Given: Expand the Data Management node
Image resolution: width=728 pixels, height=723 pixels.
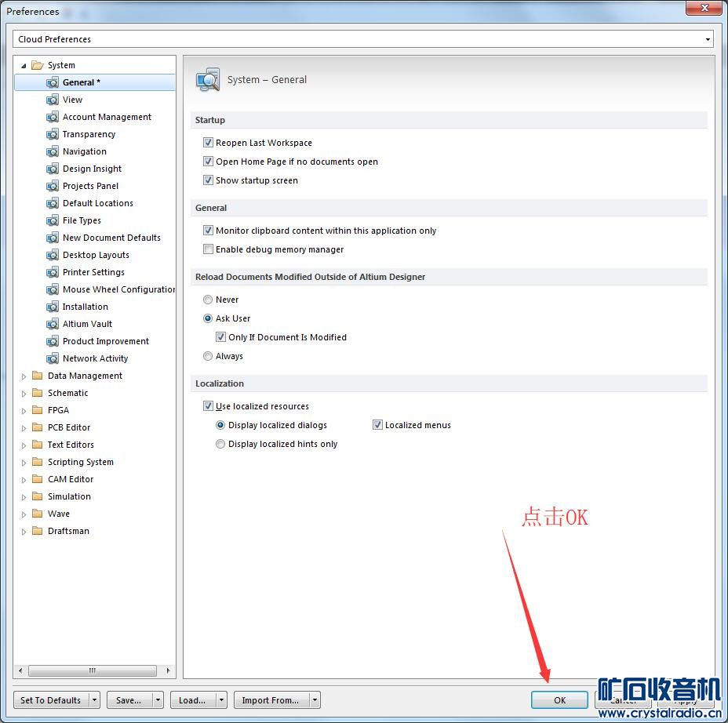Looking at the screenshot, I should point(24,376).
